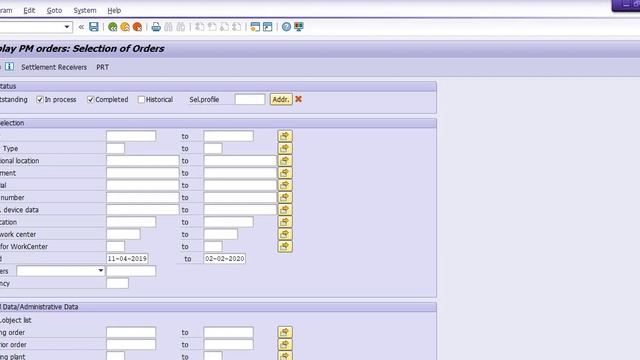Open the partners dropdown list
This screenshot has width=640, height=360.
pos(100,271)
